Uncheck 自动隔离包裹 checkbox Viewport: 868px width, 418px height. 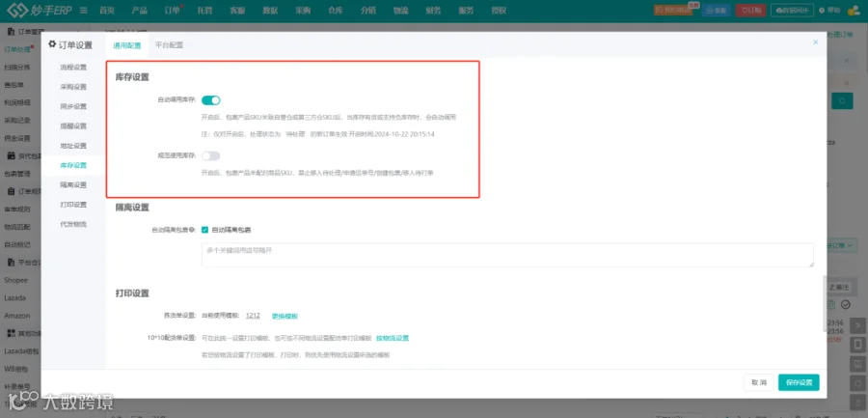pos(204,230)
